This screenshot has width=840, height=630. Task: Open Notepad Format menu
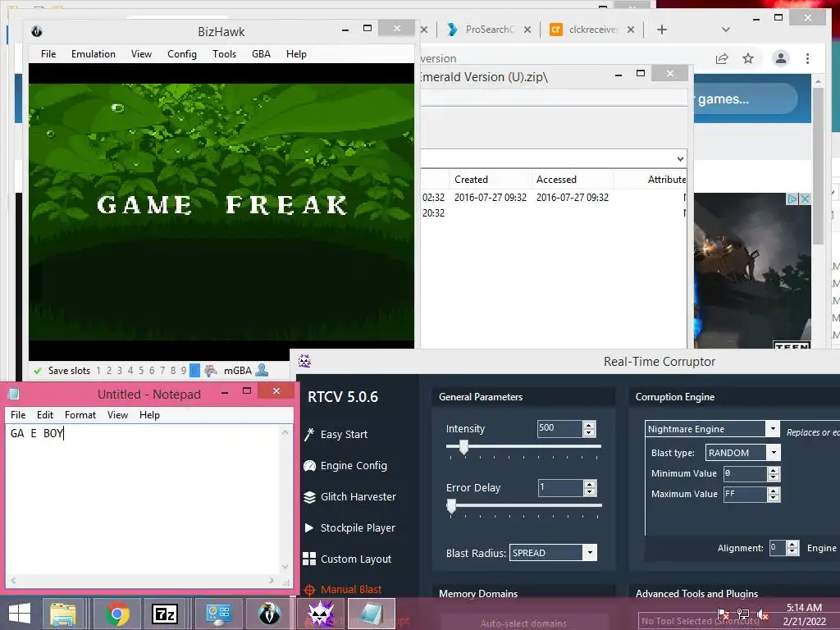click(80, 415)
